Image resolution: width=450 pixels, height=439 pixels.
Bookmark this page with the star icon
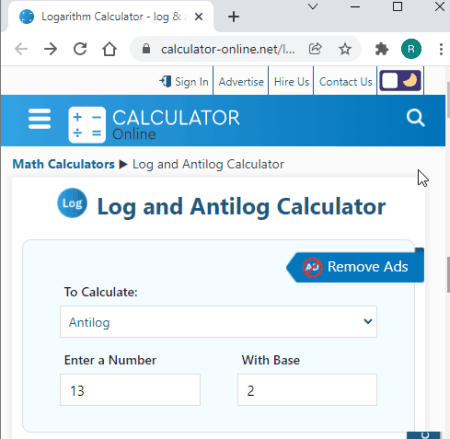point(345,49)
